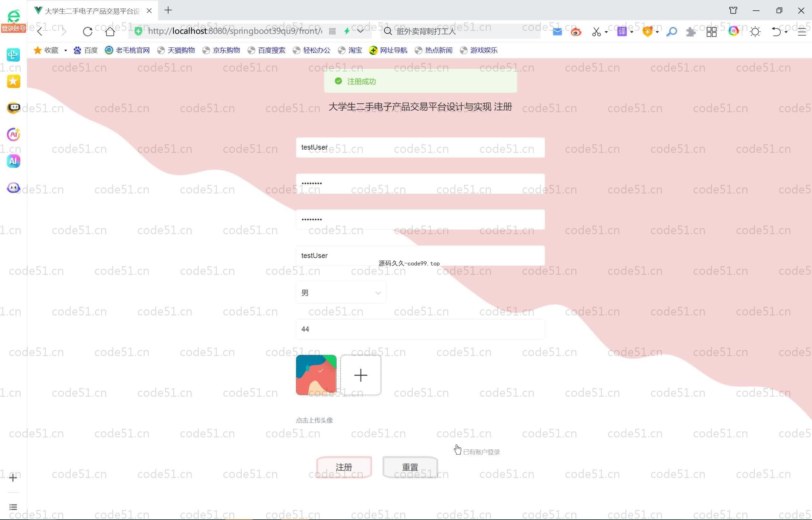Click the 注册 button
The height and width of the screenshot is (520, 812).
tap(344, 467)
